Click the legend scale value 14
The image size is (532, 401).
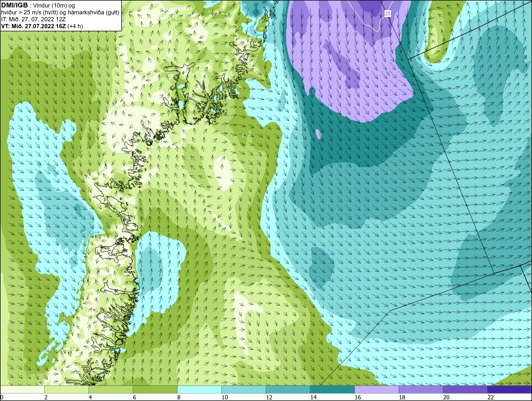(313, 398)
